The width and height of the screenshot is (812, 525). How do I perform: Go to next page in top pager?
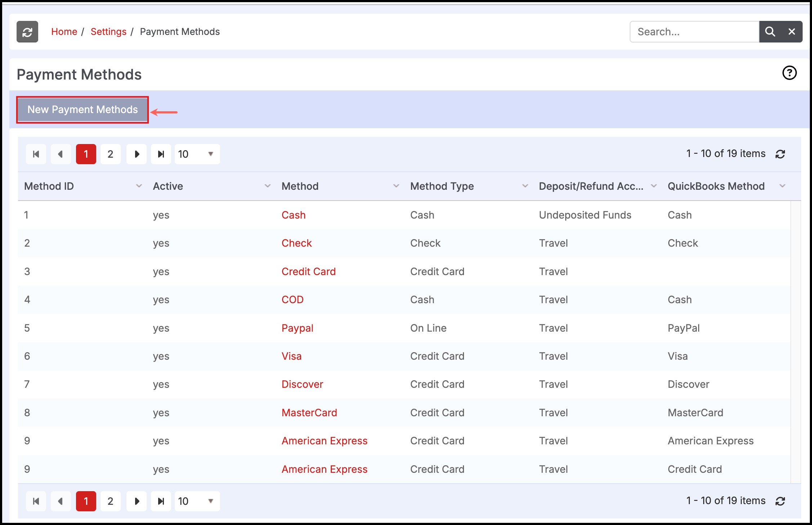click(x=137, y=154)
